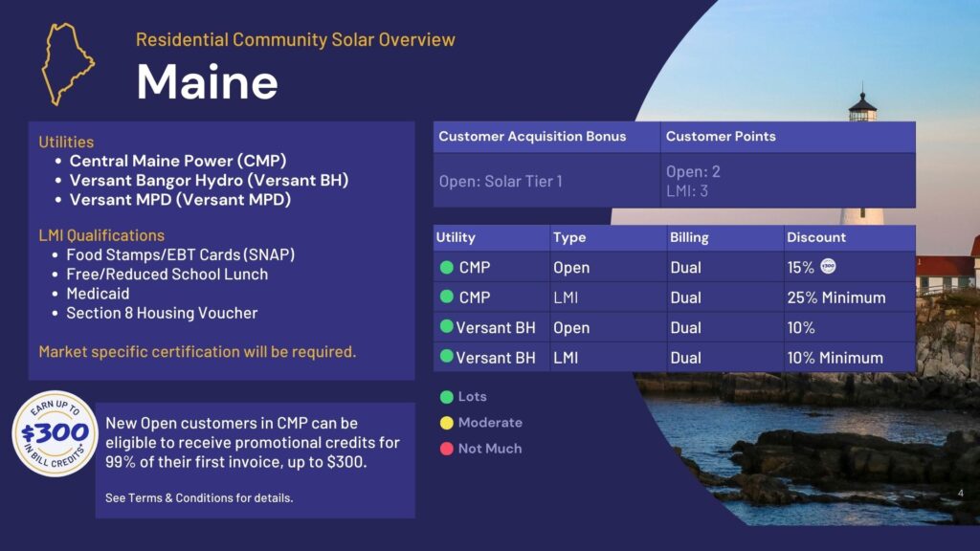Click green dot in Versant BH LMI row
This screenshot has width=980, height=551.
[x=446, y=356]
